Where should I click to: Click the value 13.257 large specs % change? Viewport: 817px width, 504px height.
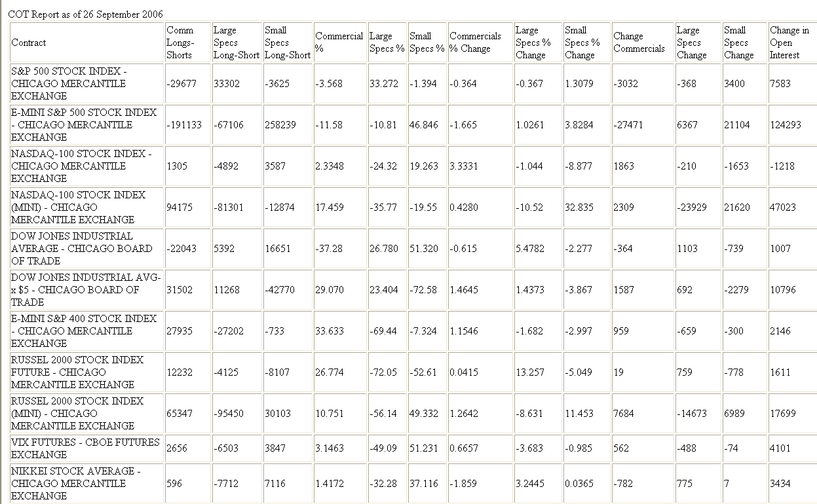point(530,372)
